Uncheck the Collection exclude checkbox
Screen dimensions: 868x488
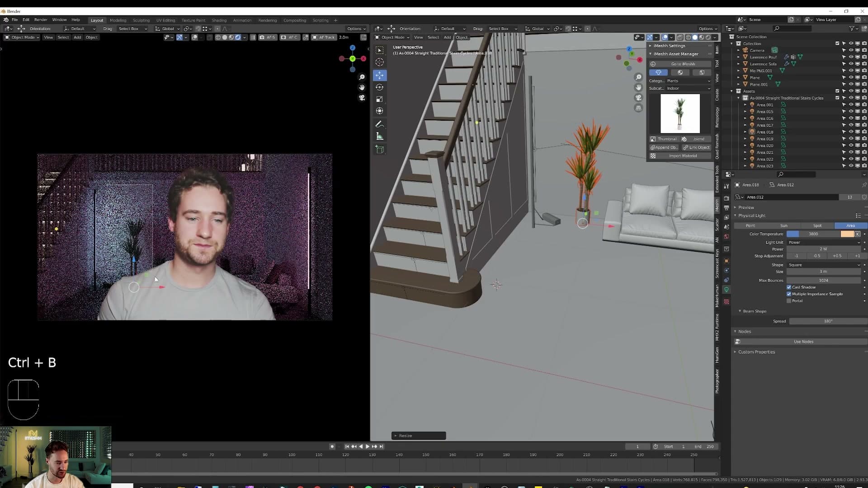[837, 43]
